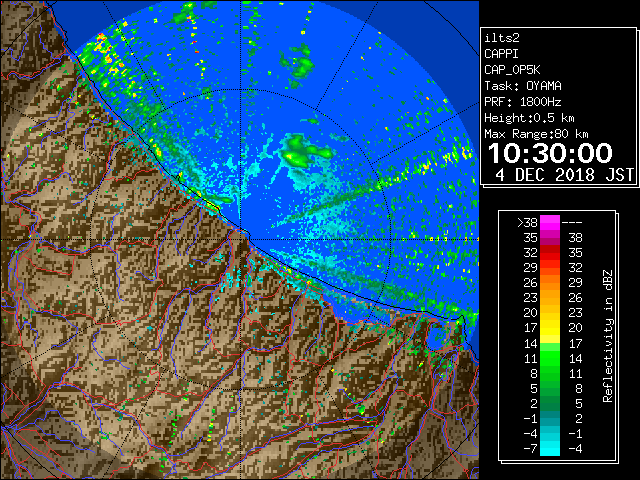Pick the magenta >38 dBZ swatch
Image resolution: width=640 pixels, height=480 pixels.
550,222
